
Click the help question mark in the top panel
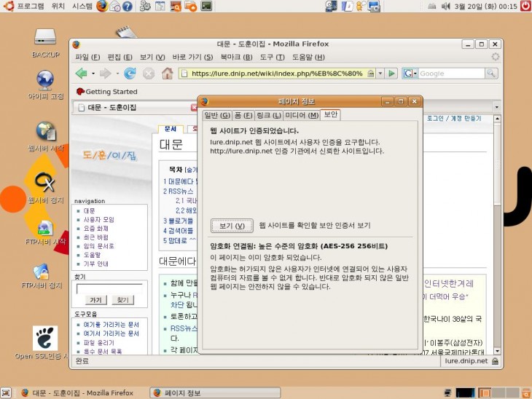coord(128,6)
